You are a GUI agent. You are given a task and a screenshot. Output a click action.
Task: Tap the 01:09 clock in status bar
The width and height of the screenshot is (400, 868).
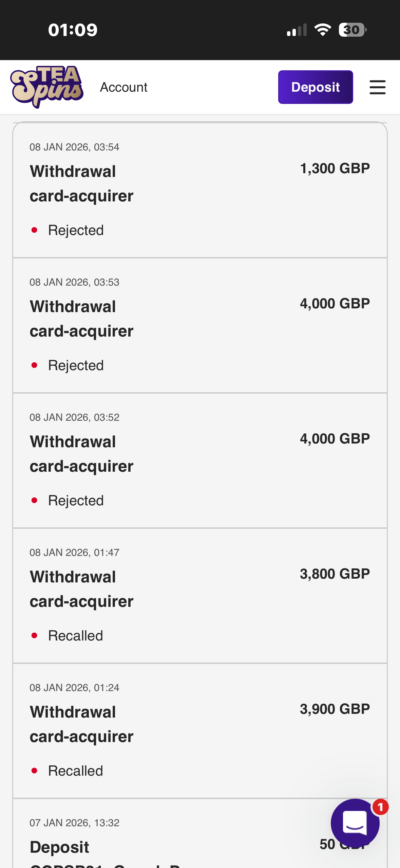pos(73,30)
